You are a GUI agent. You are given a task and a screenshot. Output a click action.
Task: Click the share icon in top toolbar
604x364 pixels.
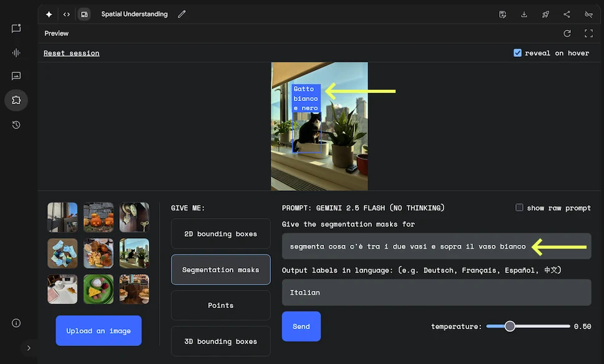(567, 14)
